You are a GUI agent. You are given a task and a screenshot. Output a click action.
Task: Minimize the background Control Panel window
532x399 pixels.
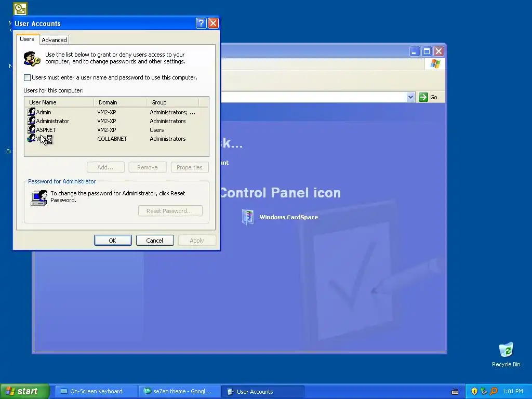(x=414, y=51)
